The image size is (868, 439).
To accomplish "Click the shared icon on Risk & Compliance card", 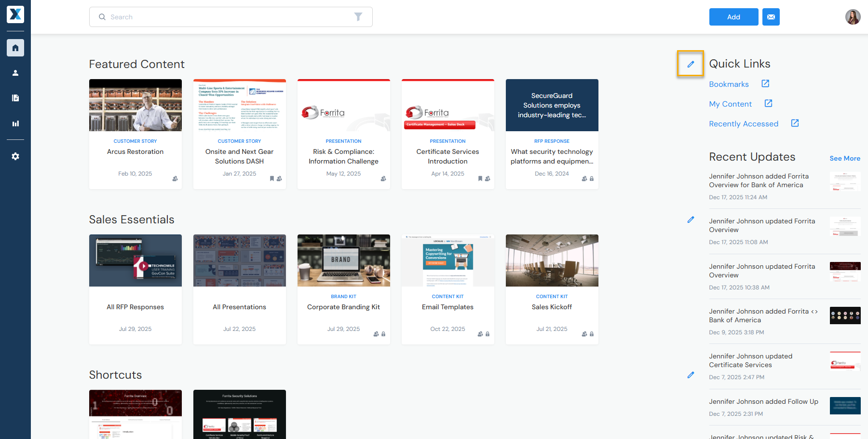I will pos(383,178).
